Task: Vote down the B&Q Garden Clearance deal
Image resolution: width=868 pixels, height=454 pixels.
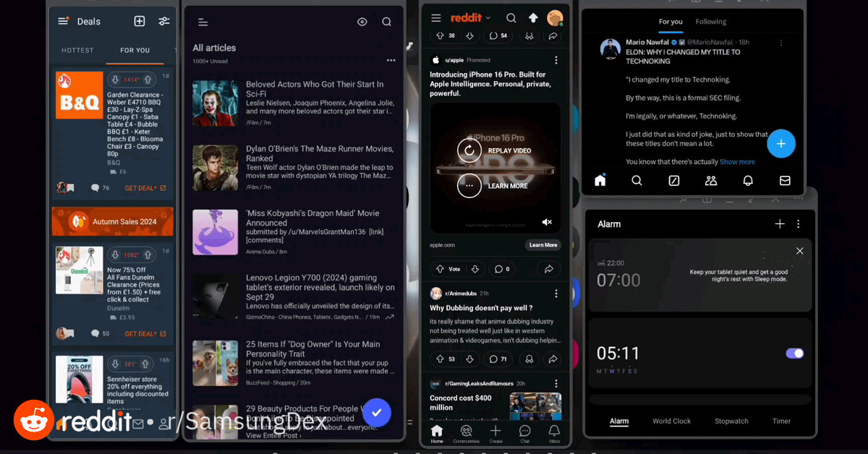Action: tap(114, 80)
